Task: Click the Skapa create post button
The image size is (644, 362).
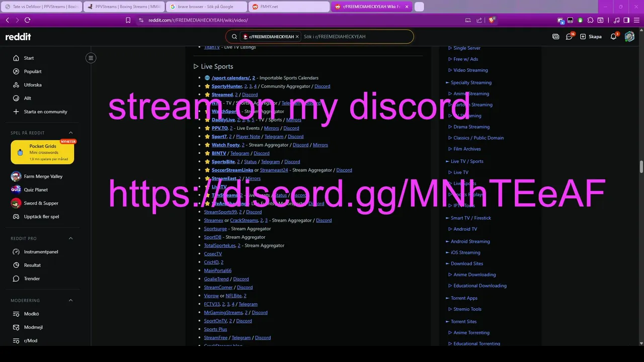Action: point(591,37)
